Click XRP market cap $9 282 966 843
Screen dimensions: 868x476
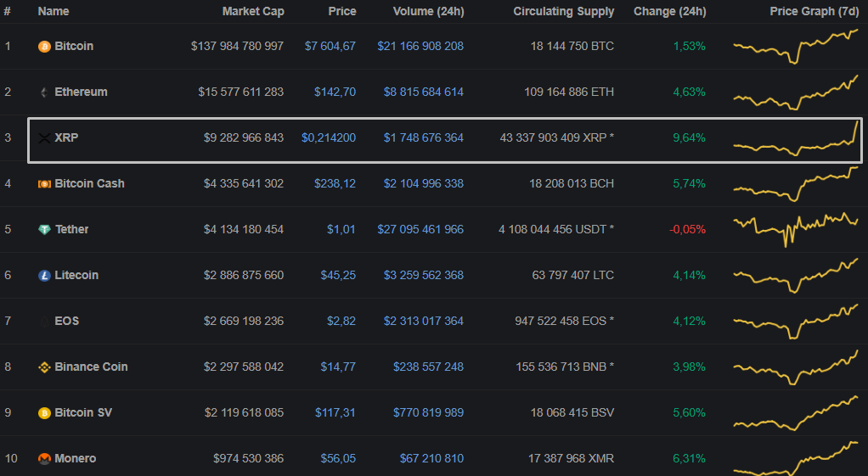pos(244,138)
